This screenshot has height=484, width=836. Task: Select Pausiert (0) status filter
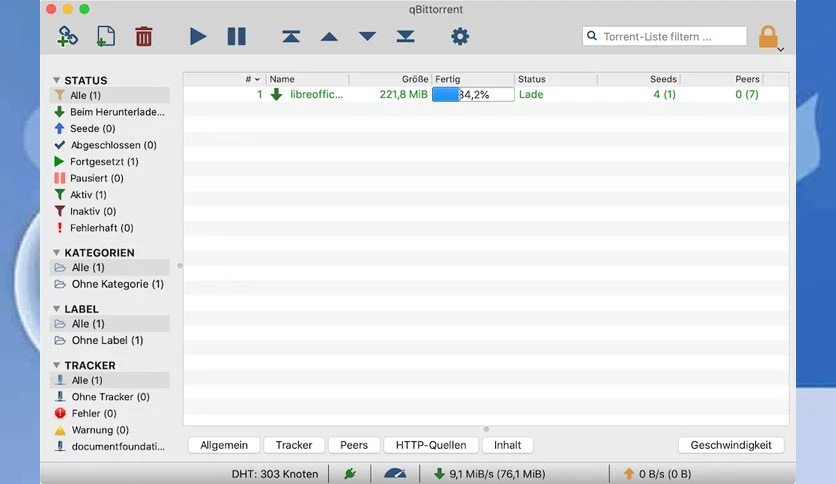pyautogui.click(x=109, y=178)
